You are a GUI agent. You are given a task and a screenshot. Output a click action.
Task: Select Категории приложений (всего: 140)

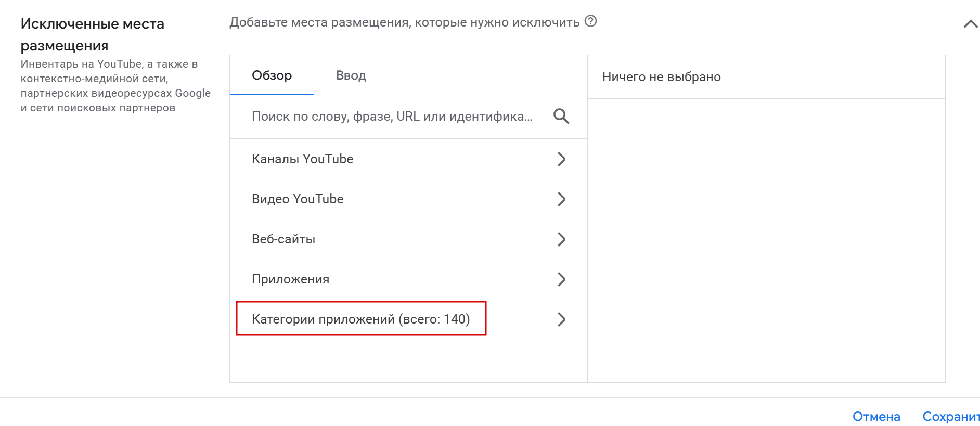coord(360,319)
